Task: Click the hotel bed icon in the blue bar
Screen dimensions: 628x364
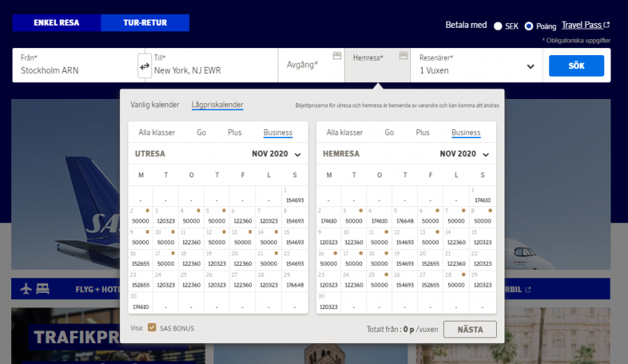Action: (x=43, y=288)
